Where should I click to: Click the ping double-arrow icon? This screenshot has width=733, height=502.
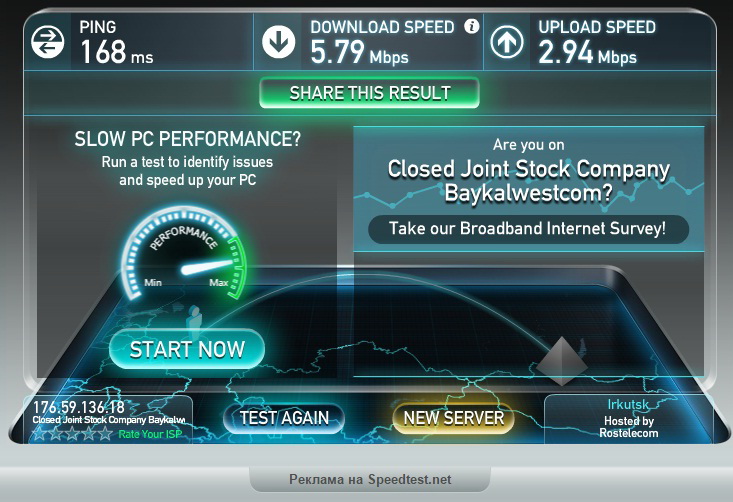tap(47, 42)
